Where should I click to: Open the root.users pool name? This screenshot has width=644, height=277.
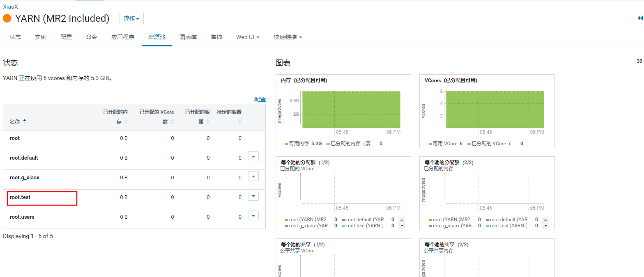pyautogui.click(x=22, y=217)
